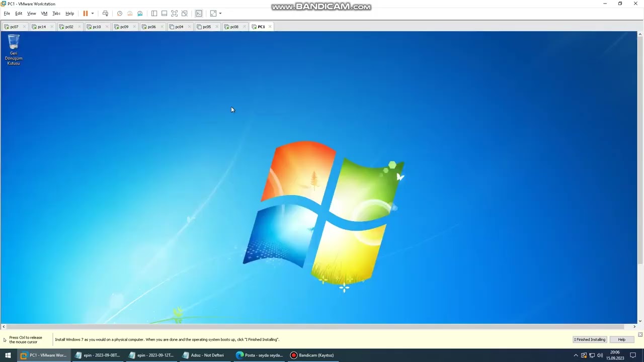Switch to the pc07 tab
The height and width of the screenshot is (362, 644).
point(14,27)
